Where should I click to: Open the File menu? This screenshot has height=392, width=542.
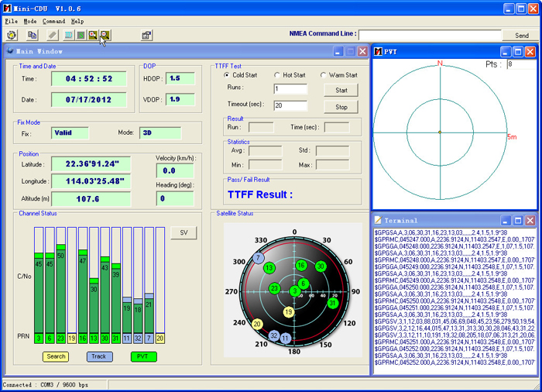point(11,21)
